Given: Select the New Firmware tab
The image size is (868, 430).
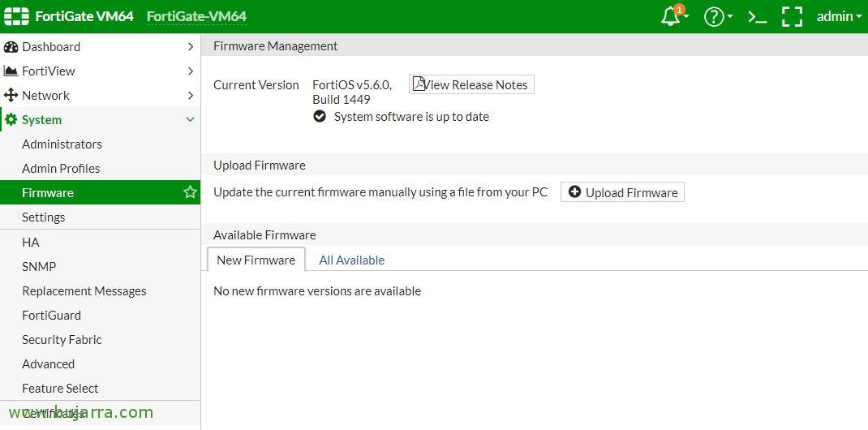Looking at the screenshot, I should tap(256, 260).
